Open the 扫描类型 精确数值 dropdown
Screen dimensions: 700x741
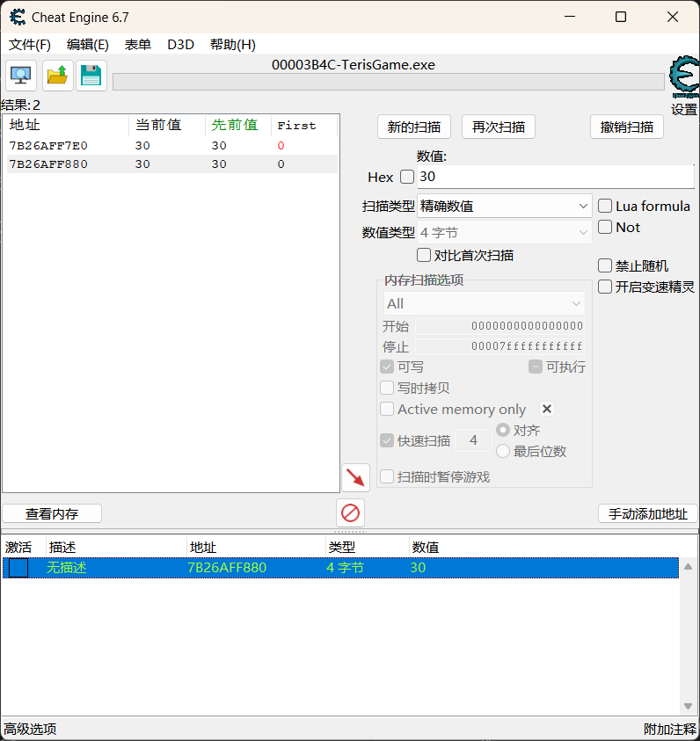(505, 206)
